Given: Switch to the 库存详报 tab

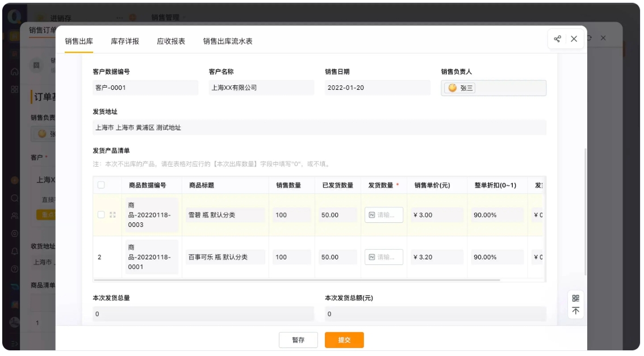Looking at the screenshot, I should (x=126, y=41).
